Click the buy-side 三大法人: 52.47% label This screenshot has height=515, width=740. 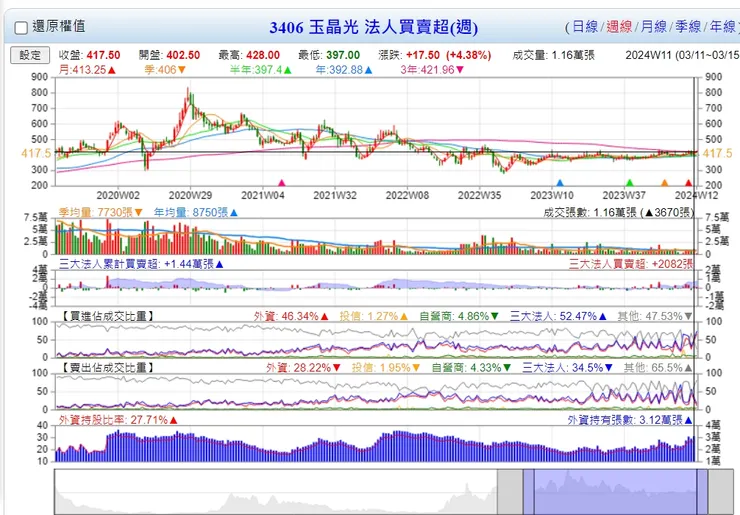tap(558, 316)
